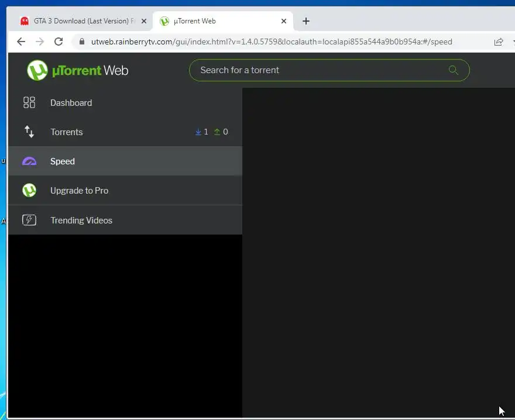Open a new tab with the plus button
Screen dimensions: 515x420
[305, 21]
